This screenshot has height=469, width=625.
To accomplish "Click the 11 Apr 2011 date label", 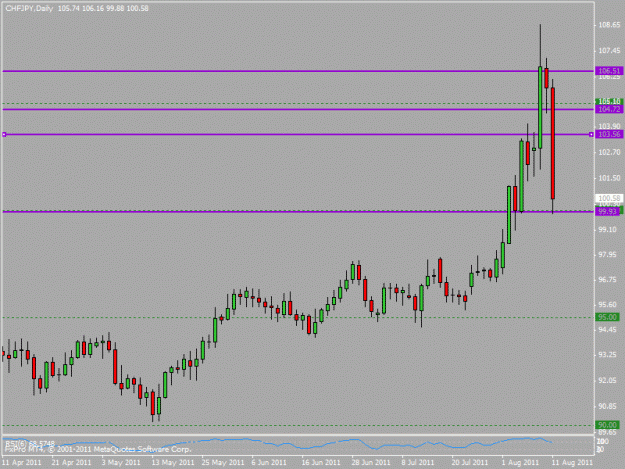I will [22, 462].
